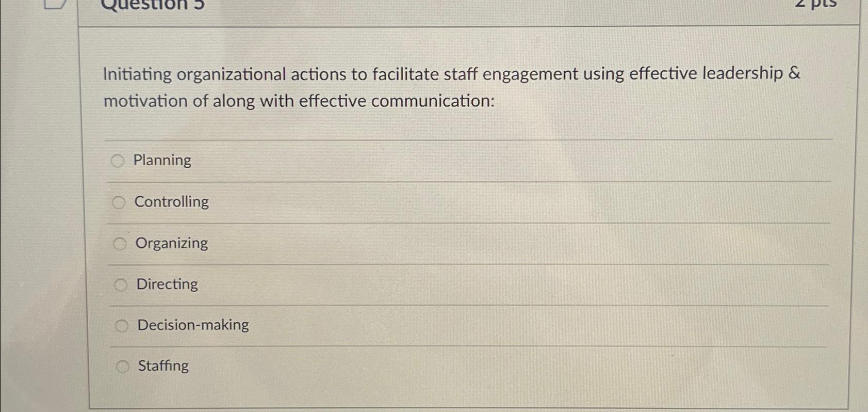Click the question prompt text
Screen dimensions: 868x412
pyautogui.click(x=451, y=87)
